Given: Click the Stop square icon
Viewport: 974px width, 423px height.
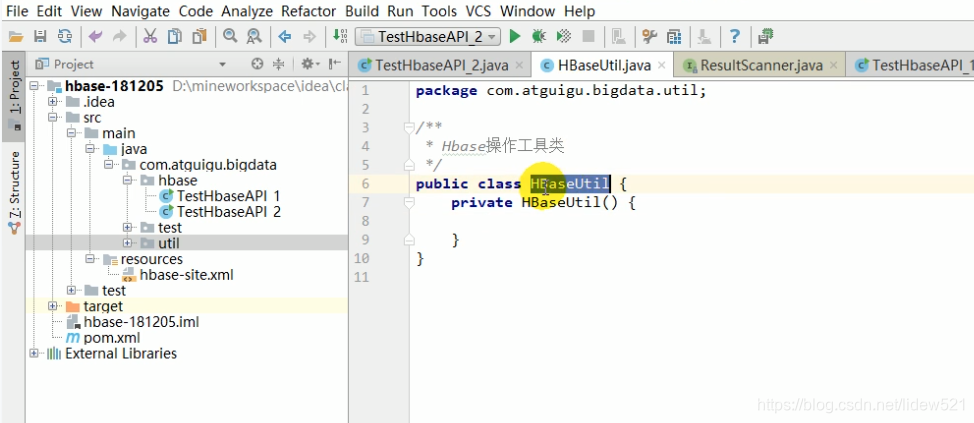Looking at the screenshot, I should 588,37.
